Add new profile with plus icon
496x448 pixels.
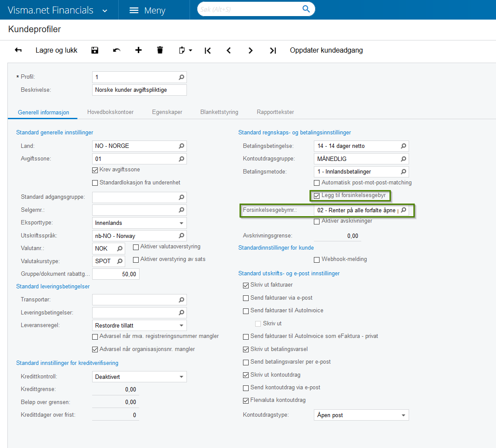[138, 50]
